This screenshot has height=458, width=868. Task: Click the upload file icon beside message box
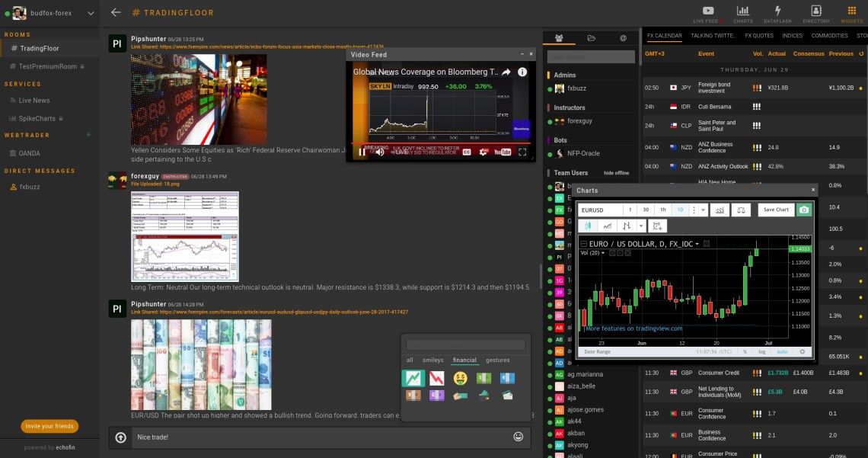click(x=120, y=437)
